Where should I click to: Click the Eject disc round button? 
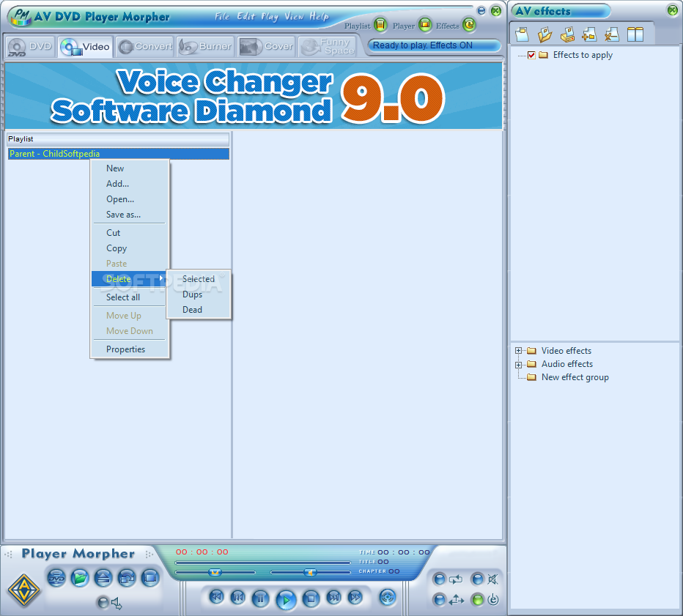103,578
